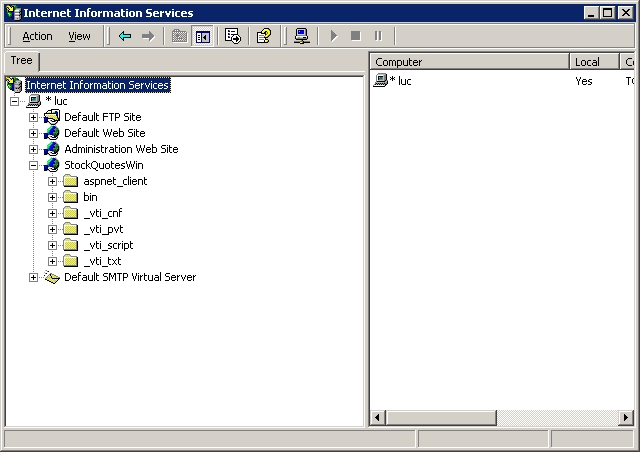The height and width of the screenshot is (452, 640).
Task: Click the aspnet_client folder icon
Action: pos(71,181)
